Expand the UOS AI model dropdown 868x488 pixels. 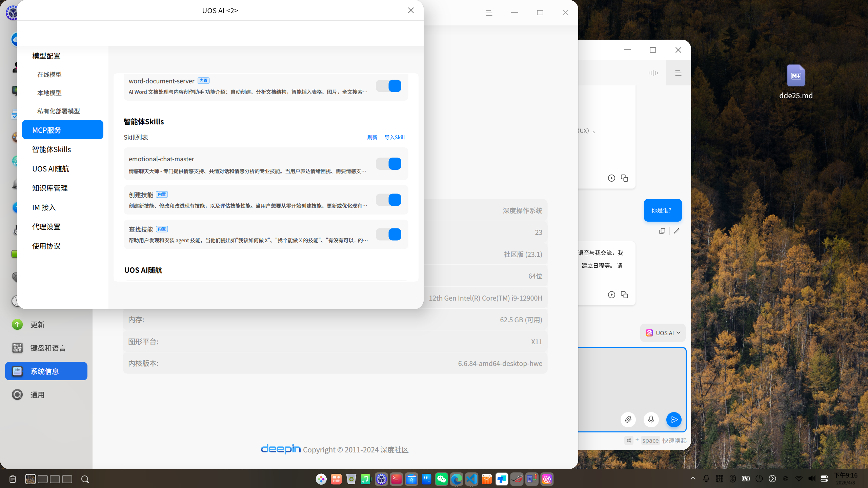tap(663, 333)
